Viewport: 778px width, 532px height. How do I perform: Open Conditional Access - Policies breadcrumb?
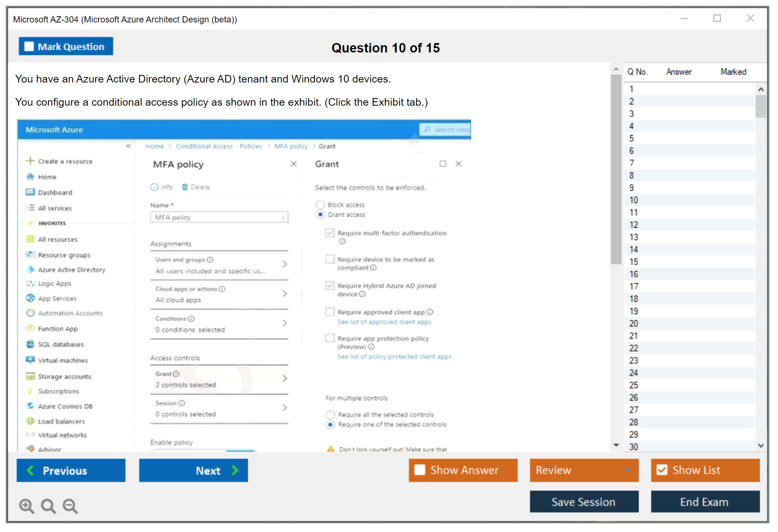pyautogui.click(x=219, y=146)
